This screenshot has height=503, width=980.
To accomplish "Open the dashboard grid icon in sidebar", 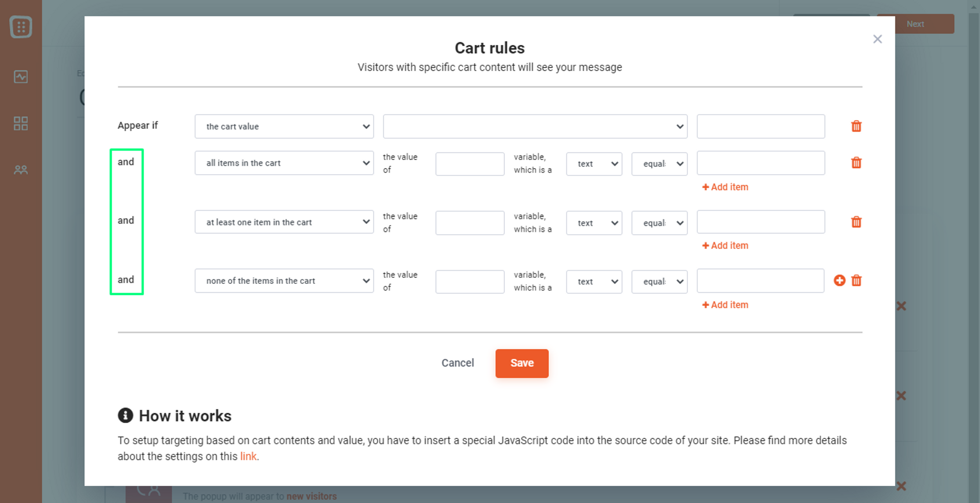I will click(20, 124).
